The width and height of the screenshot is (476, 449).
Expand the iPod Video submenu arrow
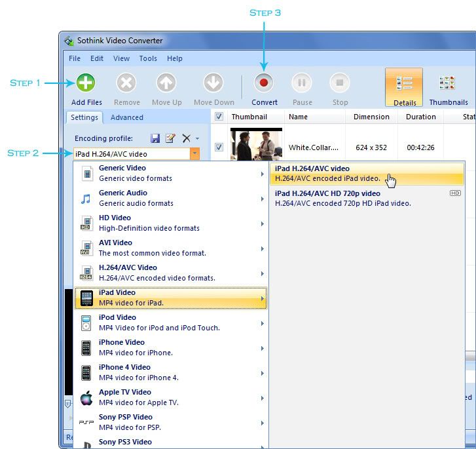click(x=263, y=323)
